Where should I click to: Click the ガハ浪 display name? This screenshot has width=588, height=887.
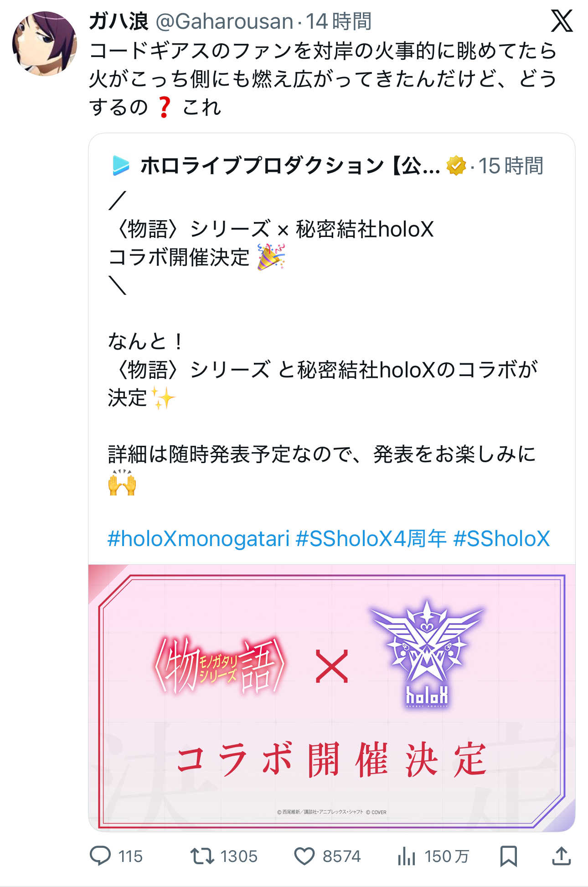point(119,21)
